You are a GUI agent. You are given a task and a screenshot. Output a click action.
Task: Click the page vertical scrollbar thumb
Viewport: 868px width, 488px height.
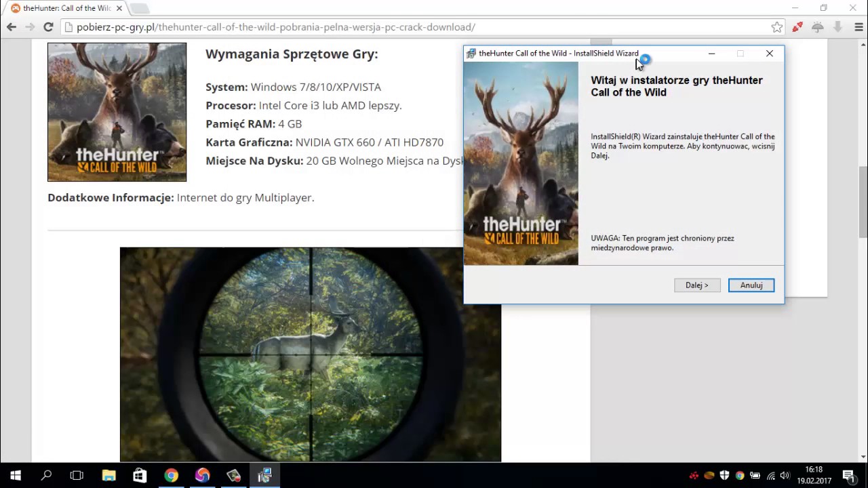point(863,201)
